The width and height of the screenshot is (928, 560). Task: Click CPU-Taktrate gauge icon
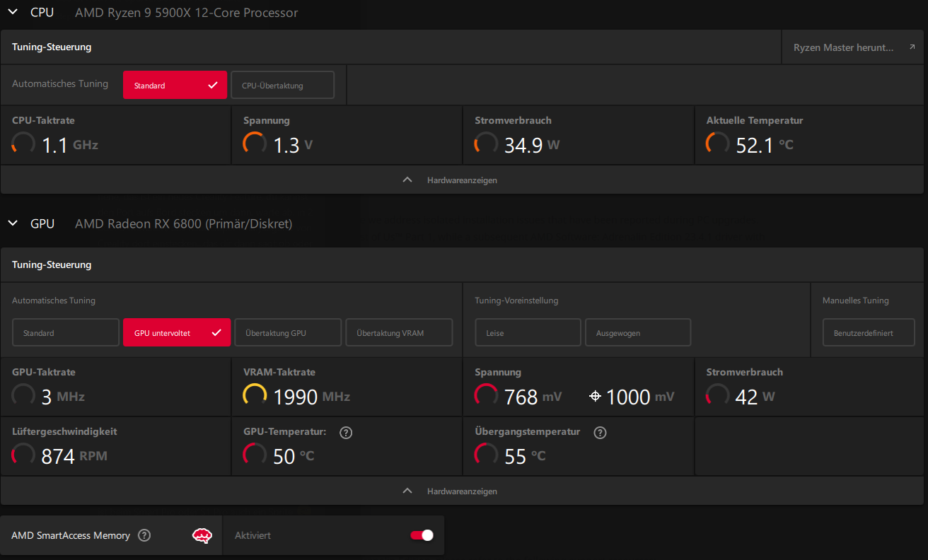click(23, 144)
